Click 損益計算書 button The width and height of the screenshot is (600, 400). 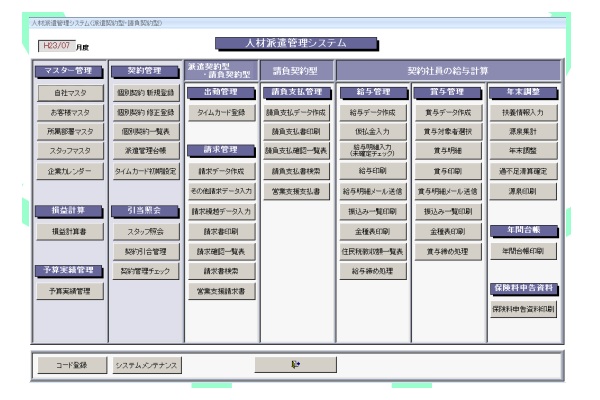pyautogui.click(x=69, y=230)
